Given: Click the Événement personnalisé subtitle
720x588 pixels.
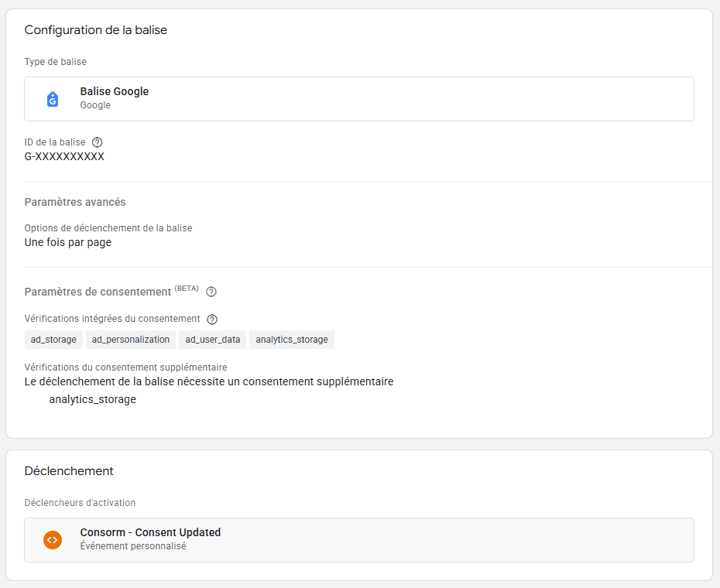Looking at the screenshot, I should pos(133,546).
